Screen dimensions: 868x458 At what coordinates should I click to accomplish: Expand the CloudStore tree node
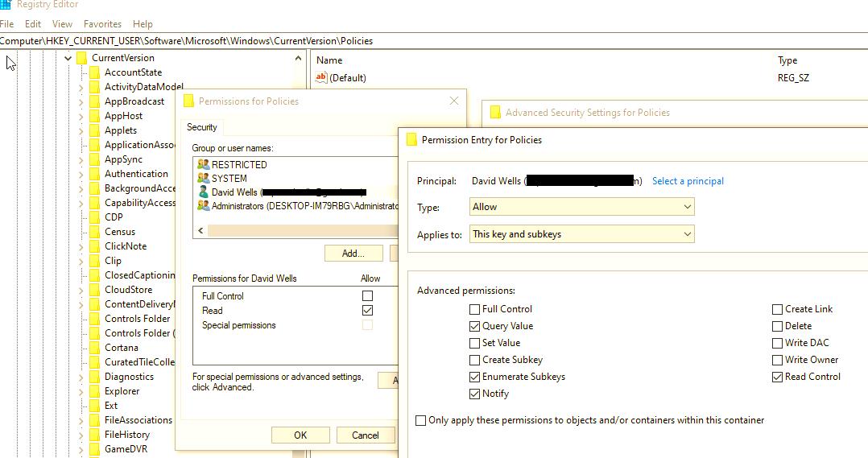tap(81, 290)
